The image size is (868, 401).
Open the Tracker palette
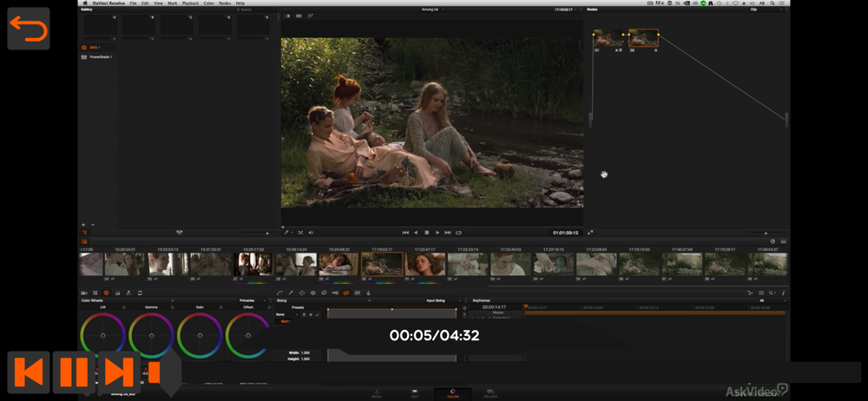[312, 293]
